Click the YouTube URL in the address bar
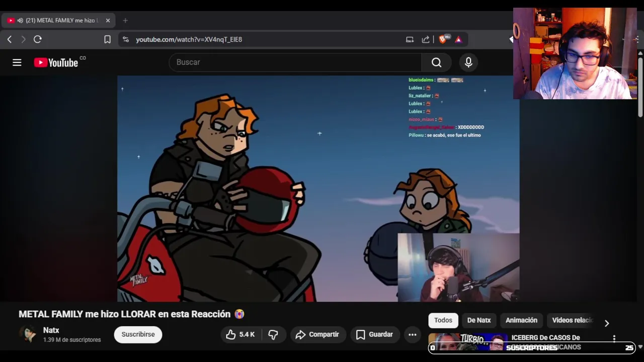 point(189,39)
